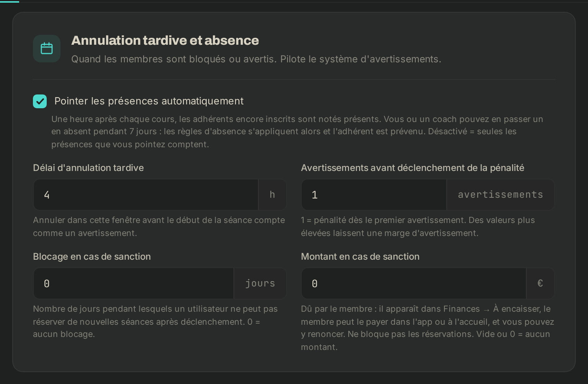Click the subtitle "Quand les membres sont bloqués"
Screen dimensions: 588x384
256,59
